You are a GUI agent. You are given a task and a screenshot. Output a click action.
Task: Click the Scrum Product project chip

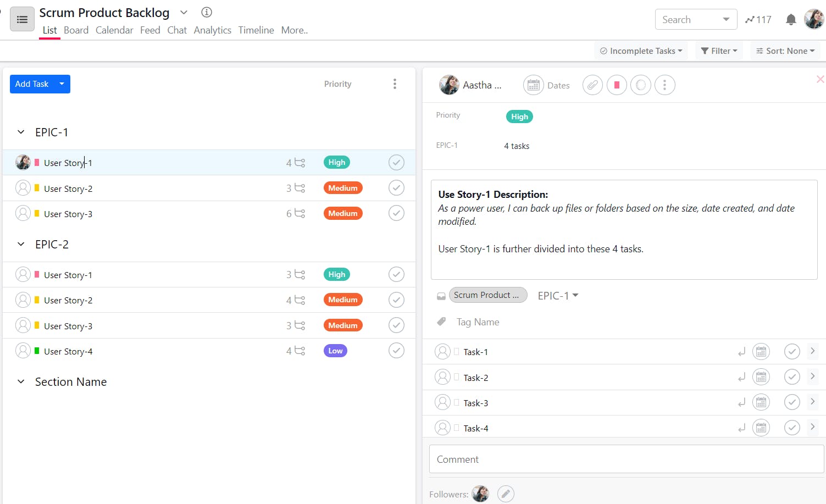(x=488, y=295)
